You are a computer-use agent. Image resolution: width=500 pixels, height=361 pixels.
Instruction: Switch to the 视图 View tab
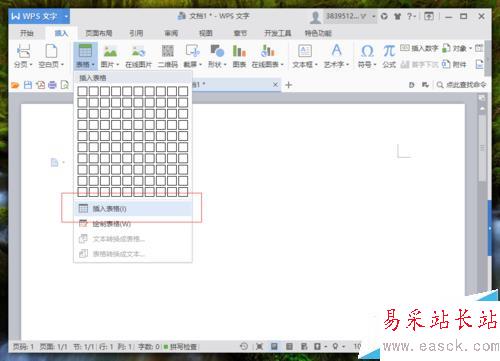206,33
